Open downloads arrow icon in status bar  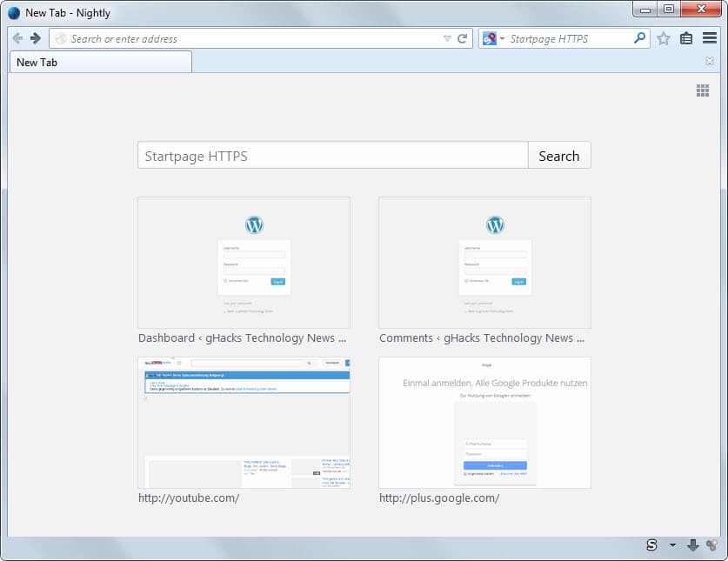pos(692,545)
